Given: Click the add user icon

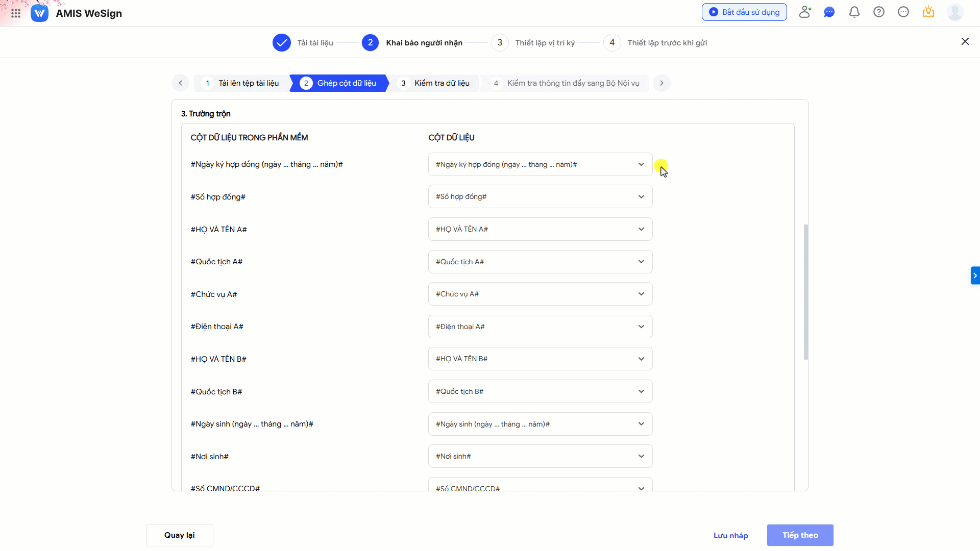Looking at the screenshot, I should (805, 12).
